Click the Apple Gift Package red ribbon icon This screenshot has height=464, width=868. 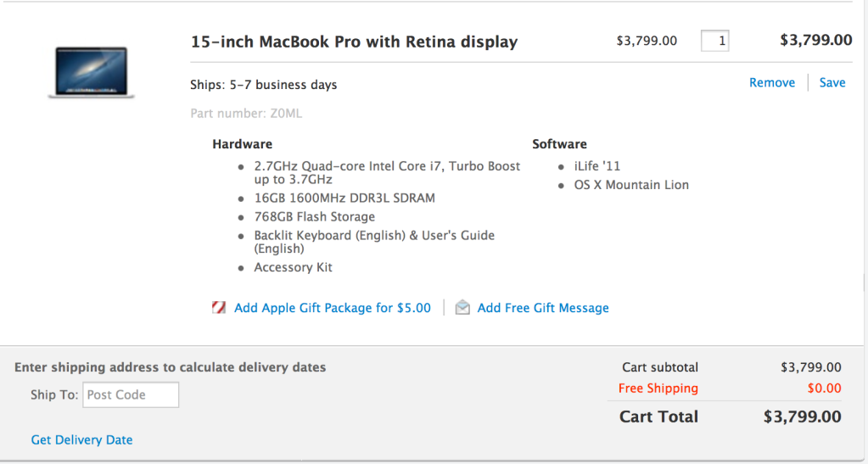pos(219,308)
